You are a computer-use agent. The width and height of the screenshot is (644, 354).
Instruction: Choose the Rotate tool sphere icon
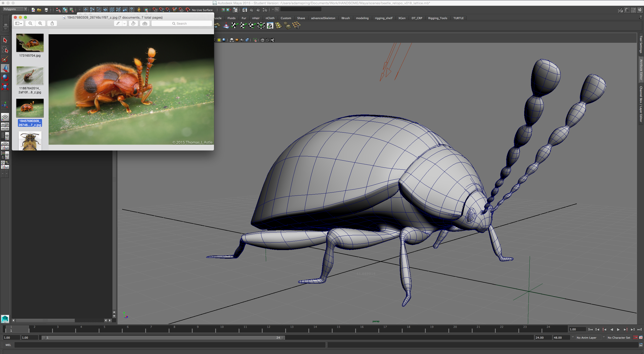[x=5, y=77]
